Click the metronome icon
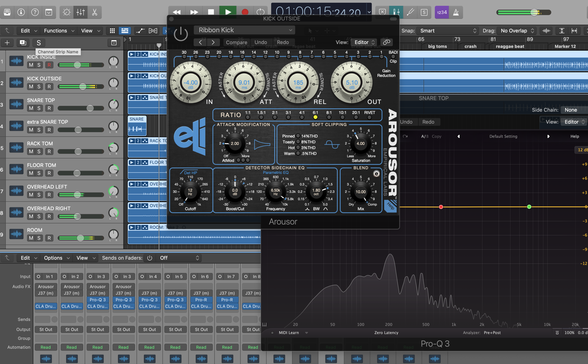This screenshot has width=588, height=364. pos(456,12)
